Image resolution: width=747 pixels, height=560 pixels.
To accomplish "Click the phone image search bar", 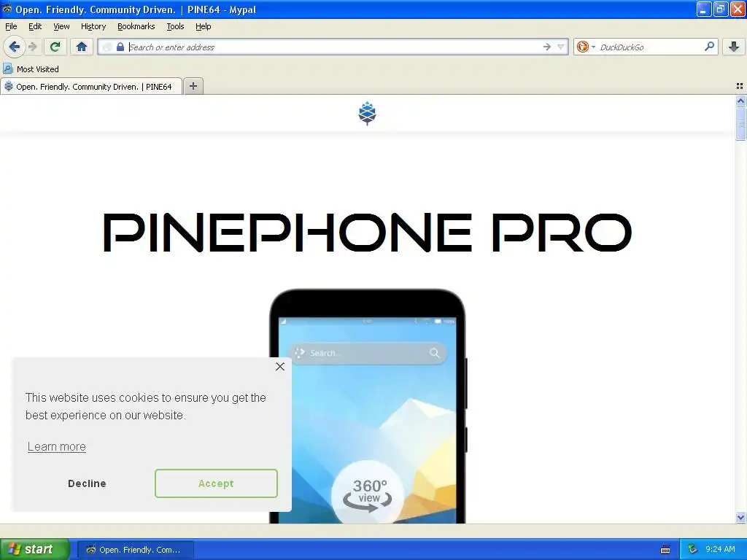I will point(368,353).
